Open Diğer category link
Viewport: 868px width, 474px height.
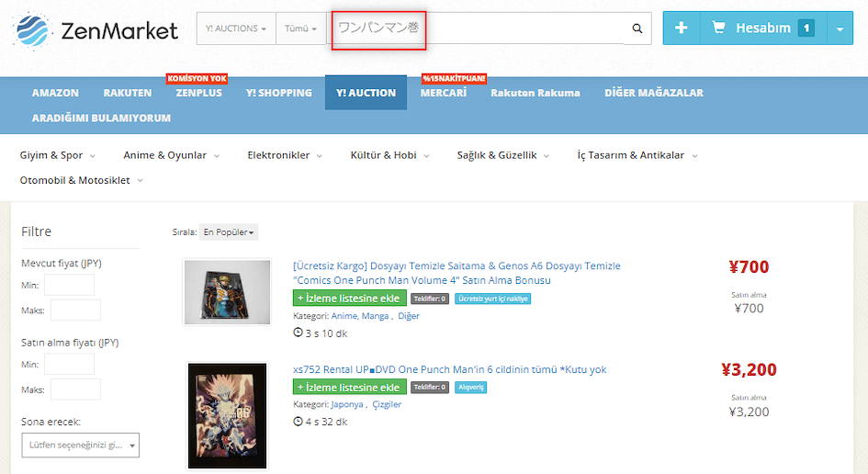click(409, 316)
